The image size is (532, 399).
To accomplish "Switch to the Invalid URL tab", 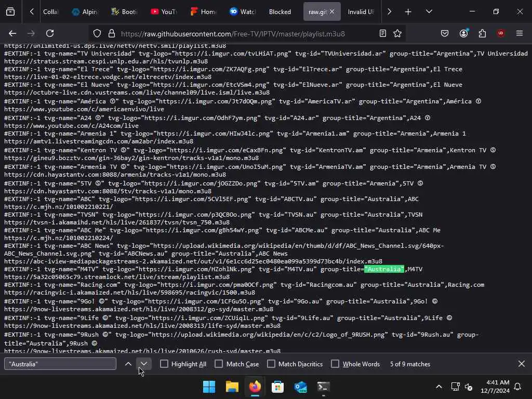I will pos(361,11).
